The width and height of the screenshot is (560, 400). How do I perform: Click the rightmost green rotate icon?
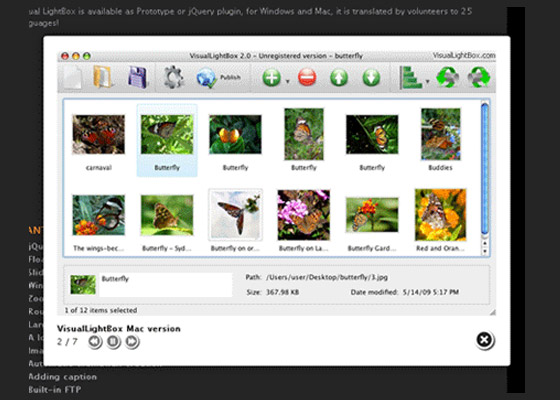click(x=479, y=77)
